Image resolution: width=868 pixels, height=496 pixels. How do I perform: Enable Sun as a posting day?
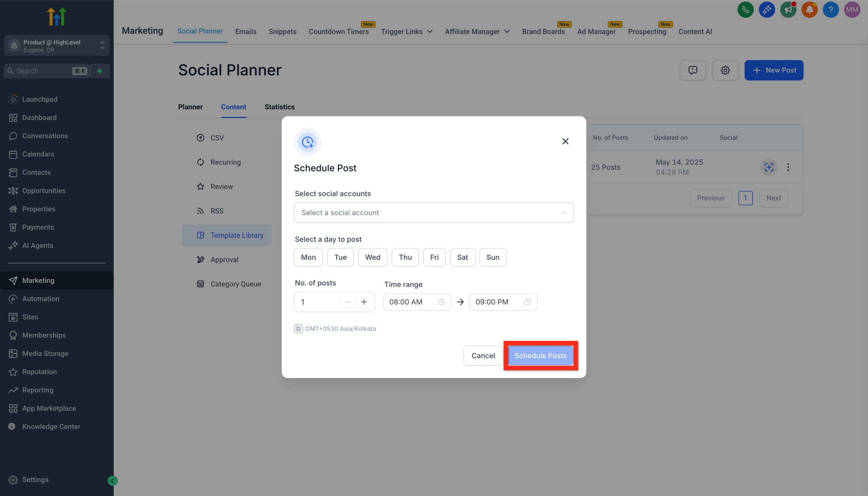(493, 257)
